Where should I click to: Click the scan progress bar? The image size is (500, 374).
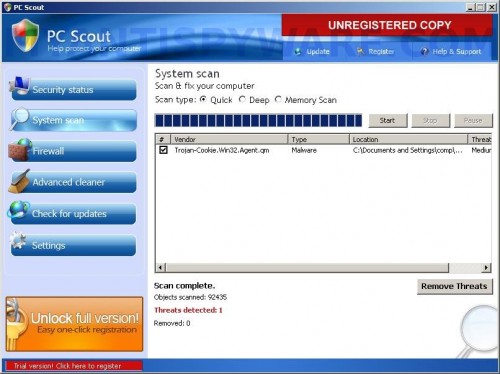point(258,120)
